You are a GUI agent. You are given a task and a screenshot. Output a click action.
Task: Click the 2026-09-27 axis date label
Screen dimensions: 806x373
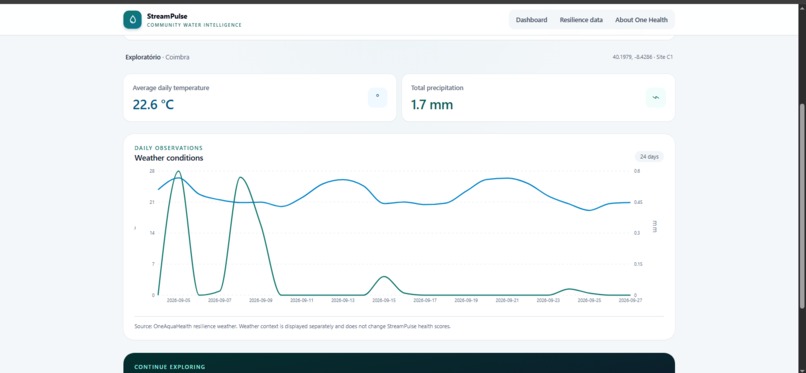631,300
